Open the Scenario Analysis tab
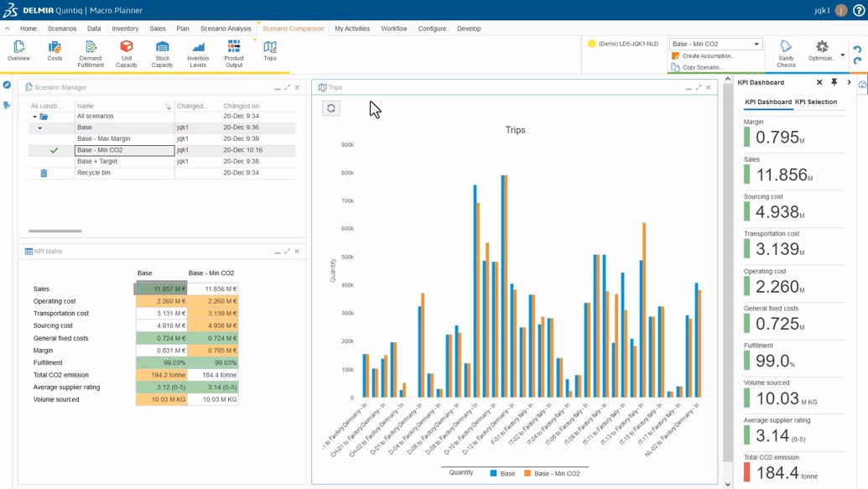The width and height of the screenshot is (868, 489). (226, 29)
